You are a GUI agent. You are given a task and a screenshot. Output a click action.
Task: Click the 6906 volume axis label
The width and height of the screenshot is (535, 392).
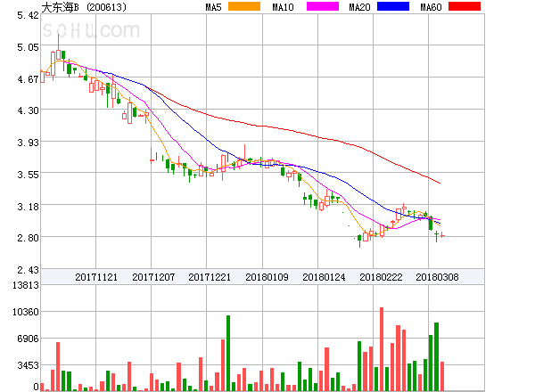28,339
